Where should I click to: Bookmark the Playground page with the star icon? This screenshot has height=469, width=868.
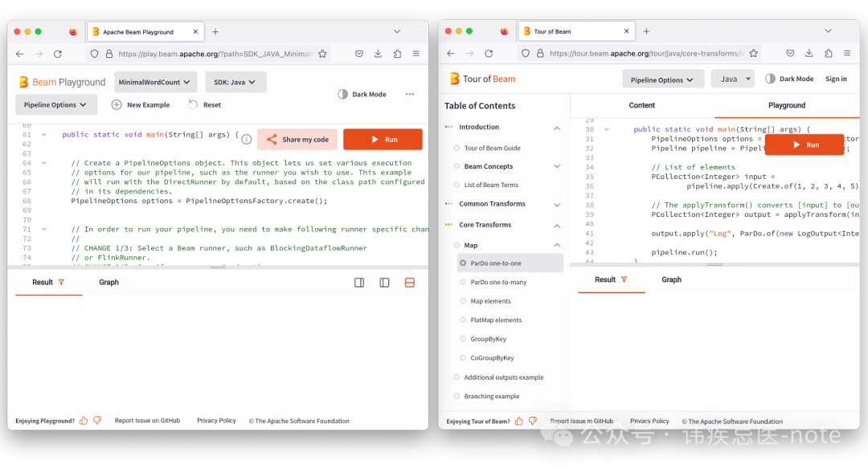pos(323,54)
